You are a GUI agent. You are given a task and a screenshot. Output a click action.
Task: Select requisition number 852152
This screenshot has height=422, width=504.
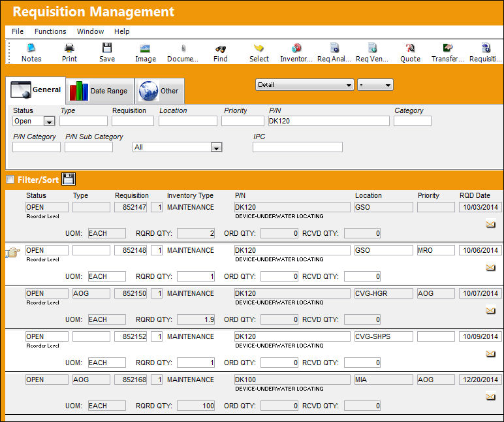click(x=131, y=336)
